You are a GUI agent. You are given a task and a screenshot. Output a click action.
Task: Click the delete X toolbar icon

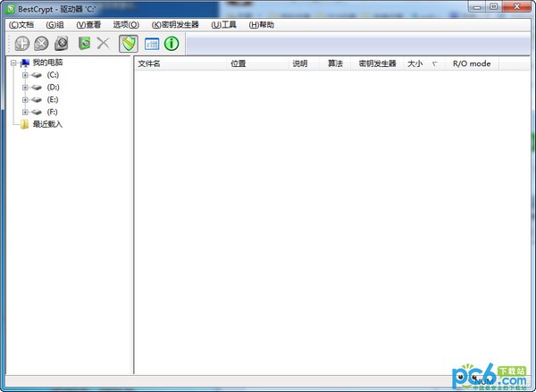(103, 44)
